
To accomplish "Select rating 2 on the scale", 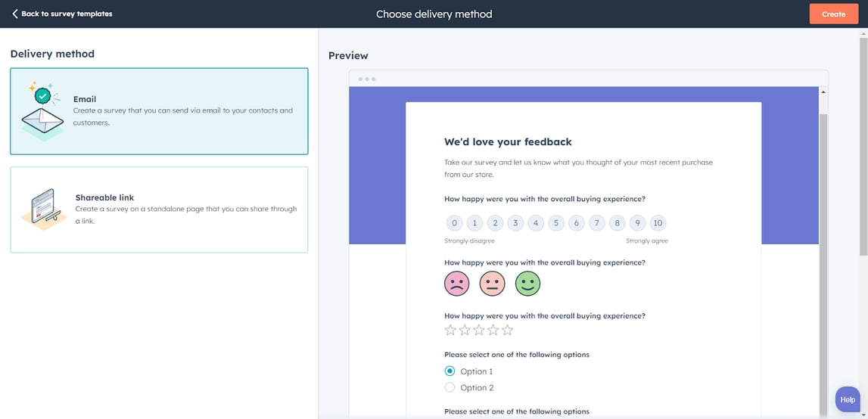I will pos(495,223).
